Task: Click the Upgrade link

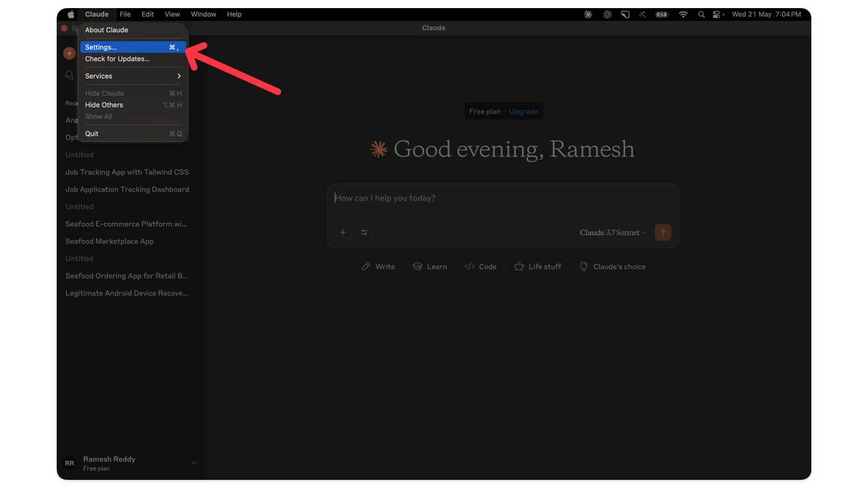Action: pyautogui.click(x=523, y=112)
